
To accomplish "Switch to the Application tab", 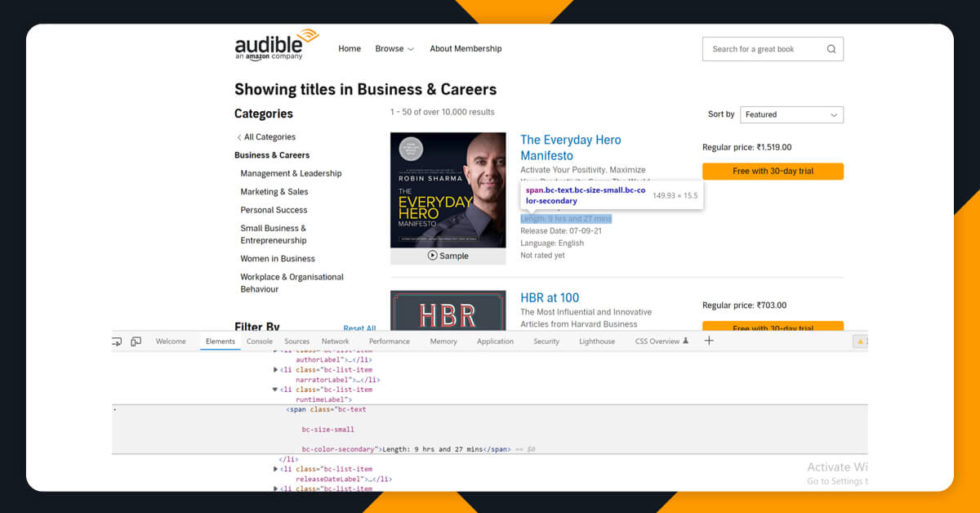I will [x=495, y=341].
